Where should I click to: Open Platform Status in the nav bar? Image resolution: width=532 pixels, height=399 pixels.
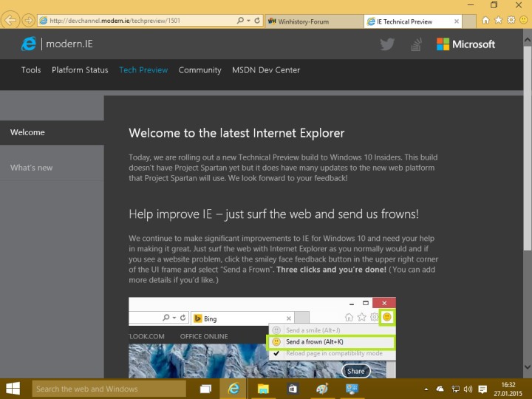coord(80,70)
